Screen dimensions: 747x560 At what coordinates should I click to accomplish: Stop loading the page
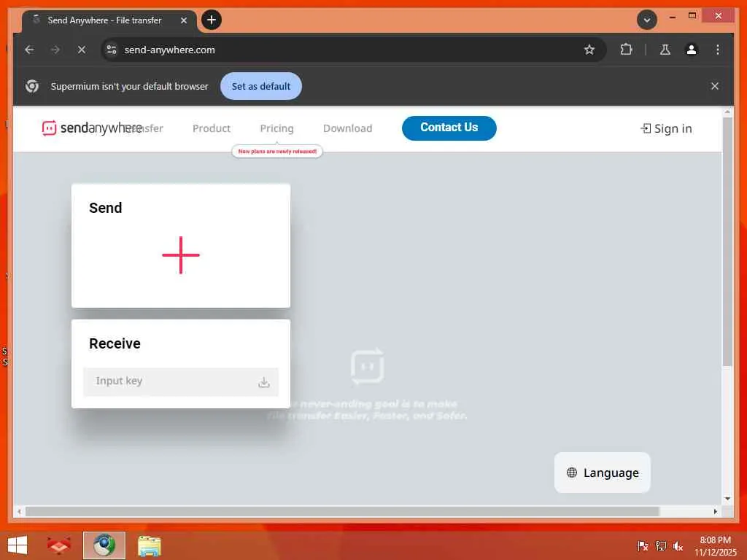pyautogui.click(x=82, y=50)
